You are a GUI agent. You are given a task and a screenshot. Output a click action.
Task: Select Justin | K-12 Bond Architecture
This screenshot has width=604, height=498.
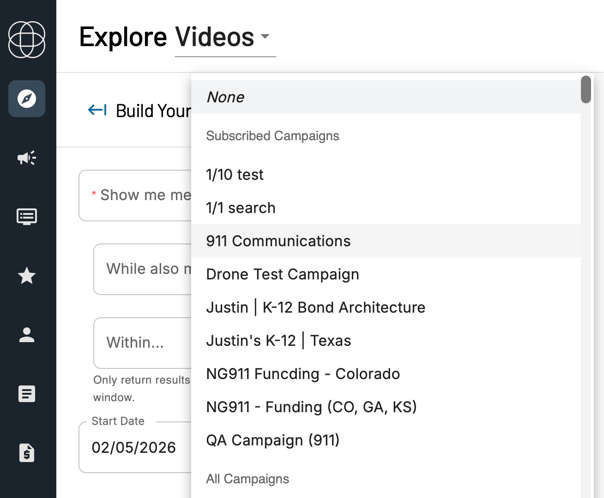[x=315, y=308]
